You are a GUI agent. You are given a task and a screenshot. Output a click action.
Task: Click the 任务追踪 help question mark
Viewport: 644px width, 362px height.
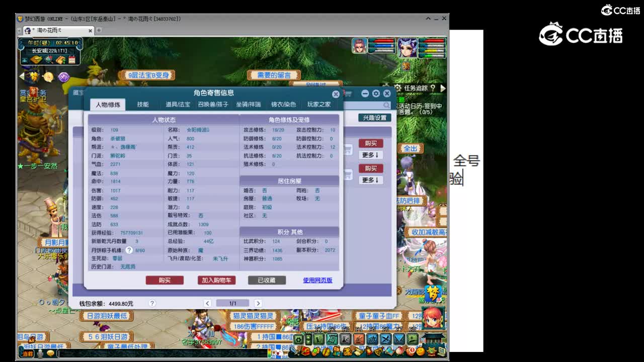(433, 88)
